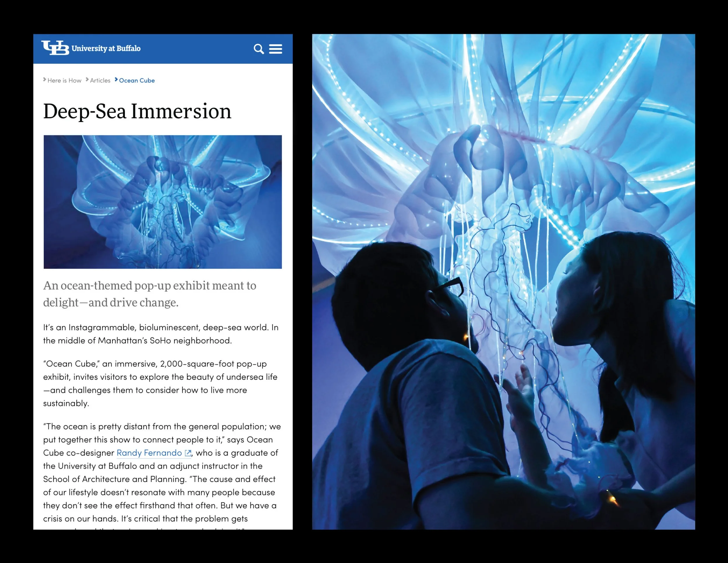Click paragraph starting It's an Instagrammable
The width and height of the screenshot is (728, 563).
(161, 334)
